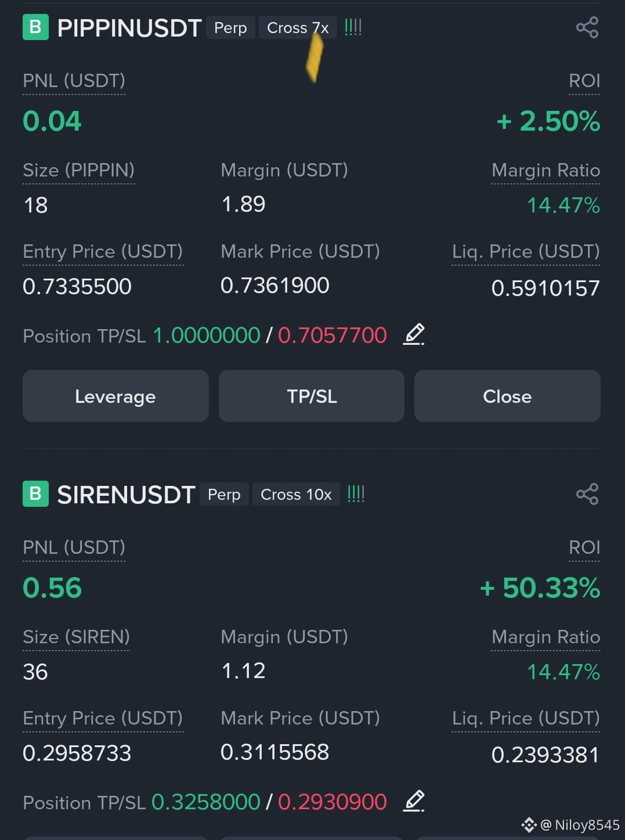Tap the Cross 10x margin mode tag
This screenshot has height=840, width=625.
click(296, 495)
